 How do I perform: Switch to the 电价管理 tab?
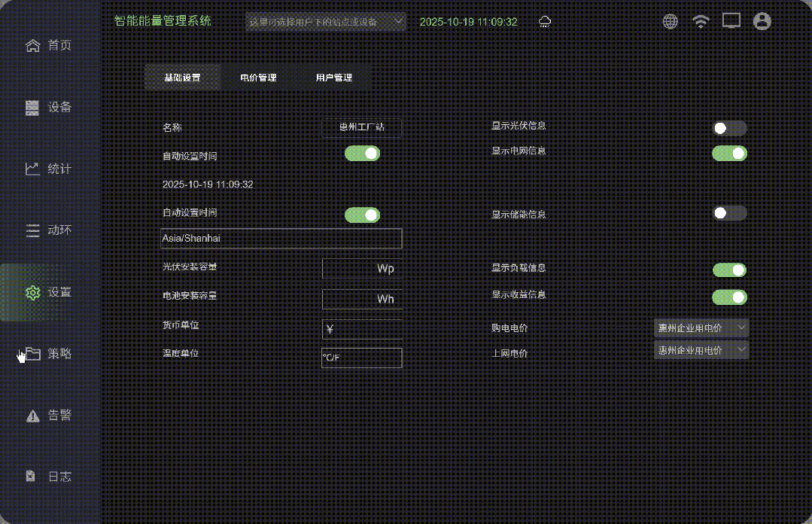258,77
